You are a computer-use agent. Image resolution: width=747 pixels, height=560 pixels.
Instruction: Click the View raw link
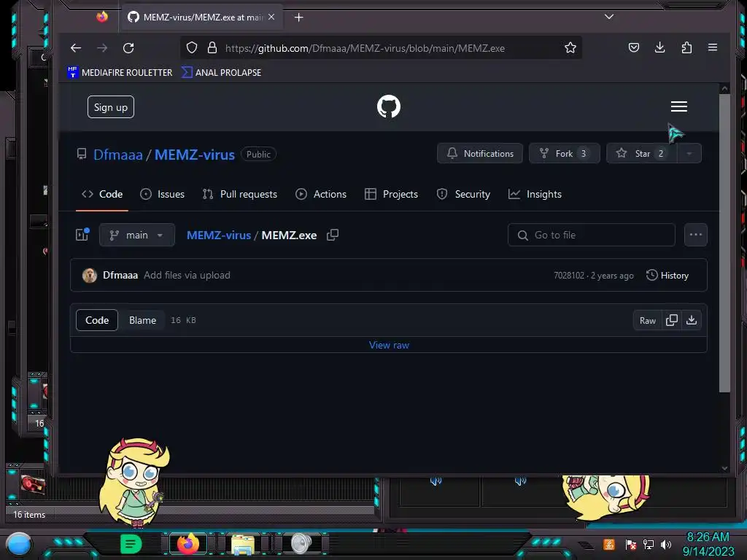point(389,345)
